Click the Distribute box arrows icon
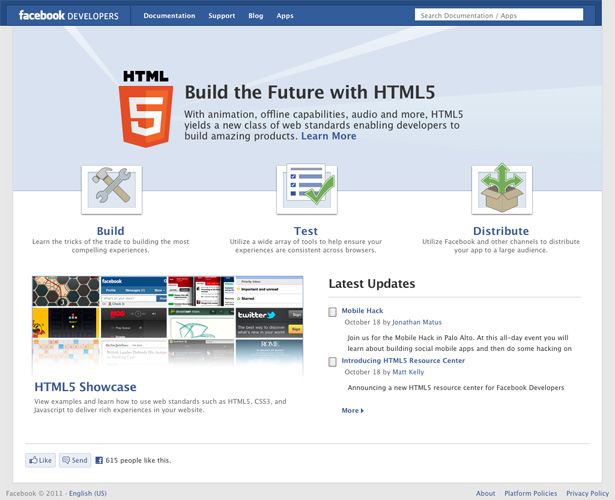615x500 pixels. (502, 189)
